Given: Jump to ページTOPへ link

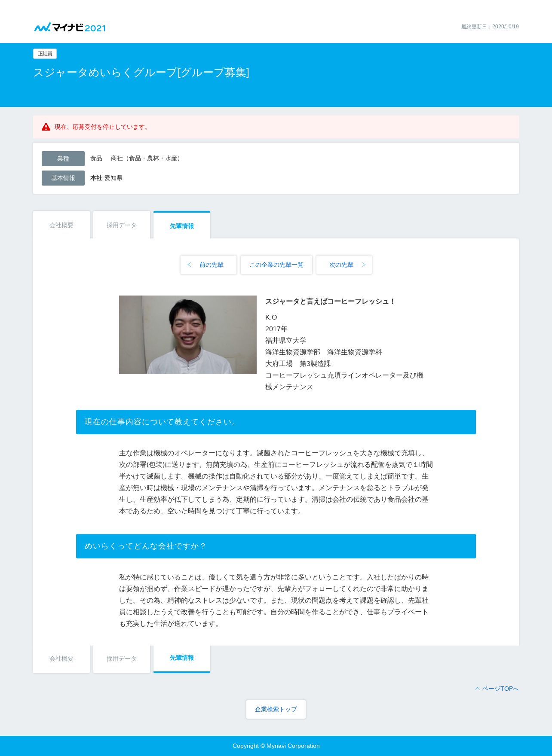Looking at the screenshot, I should click(497, 689).
